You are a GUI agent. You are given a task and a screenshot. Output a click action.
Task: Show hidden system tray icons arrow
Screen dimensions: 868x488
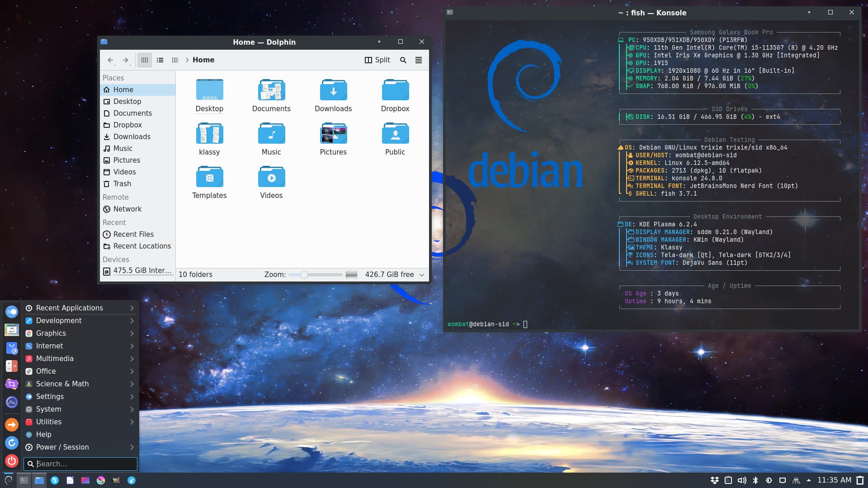[x=809, y=480]
